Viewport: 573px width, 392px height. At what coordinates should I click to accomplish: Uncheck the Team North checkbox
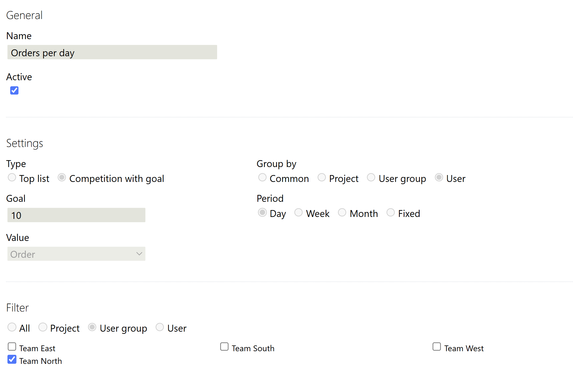coord(12,359)
